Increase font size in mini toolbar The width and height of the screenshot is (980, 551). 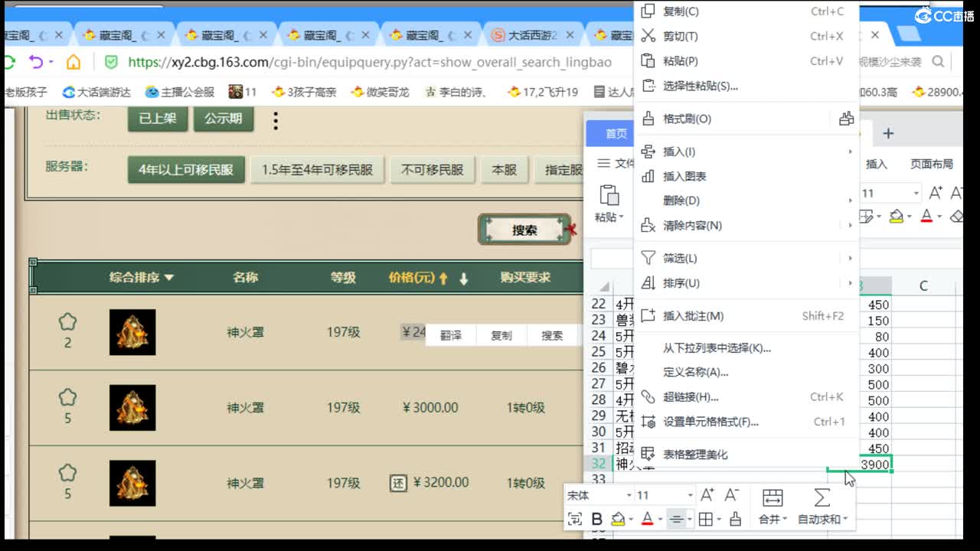pos(707,495)
